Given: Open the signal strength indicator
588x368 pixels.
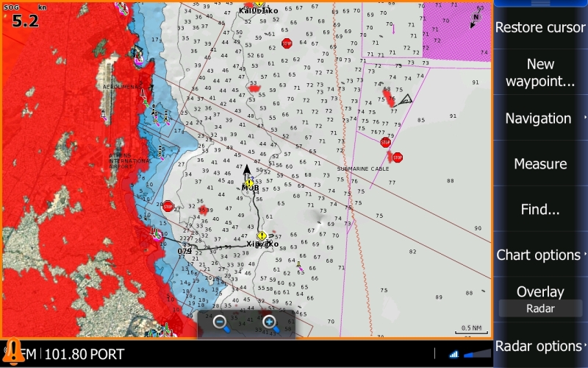Looking at the screenshot, I should point(453,354).
